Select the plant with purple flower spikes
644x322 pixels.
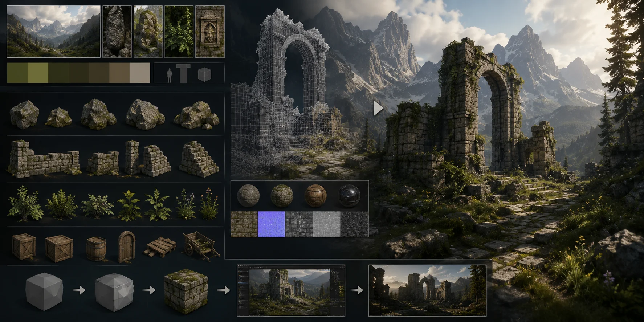coord(186,204)
